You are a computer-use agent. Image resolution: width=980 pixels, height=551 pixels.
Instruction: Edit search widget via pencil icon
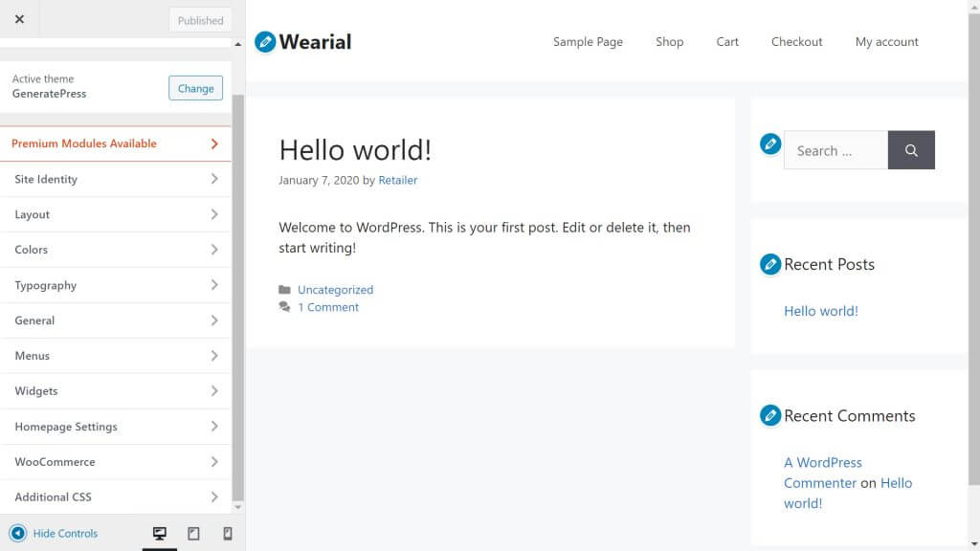[x=770, y=143]
